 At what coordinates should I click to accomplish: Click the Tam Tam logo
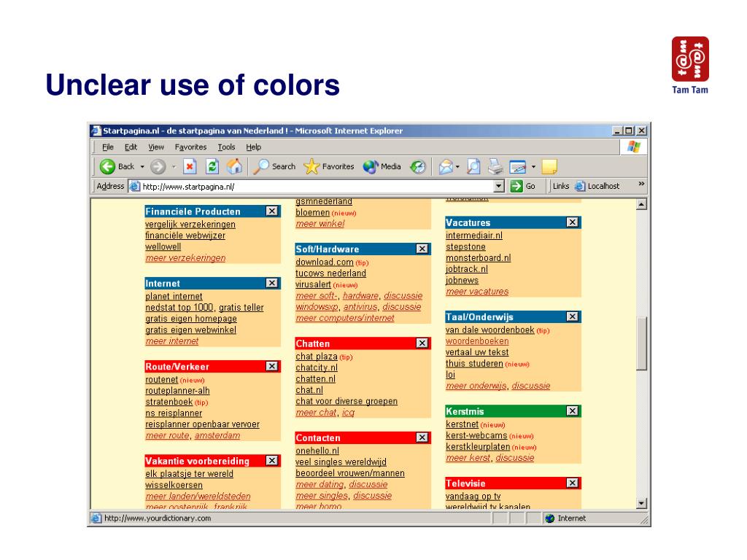pyautogui.click(x=690, y=65)
